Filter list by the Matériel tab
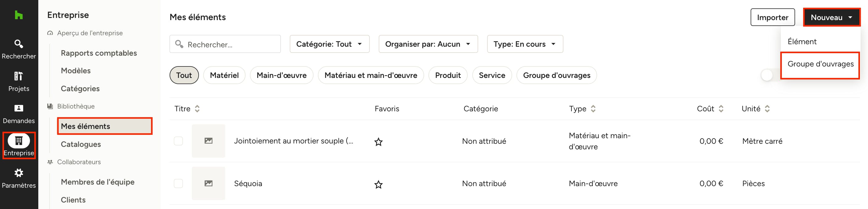The height and width of the screenshot is (209, 868). point(224,75)
